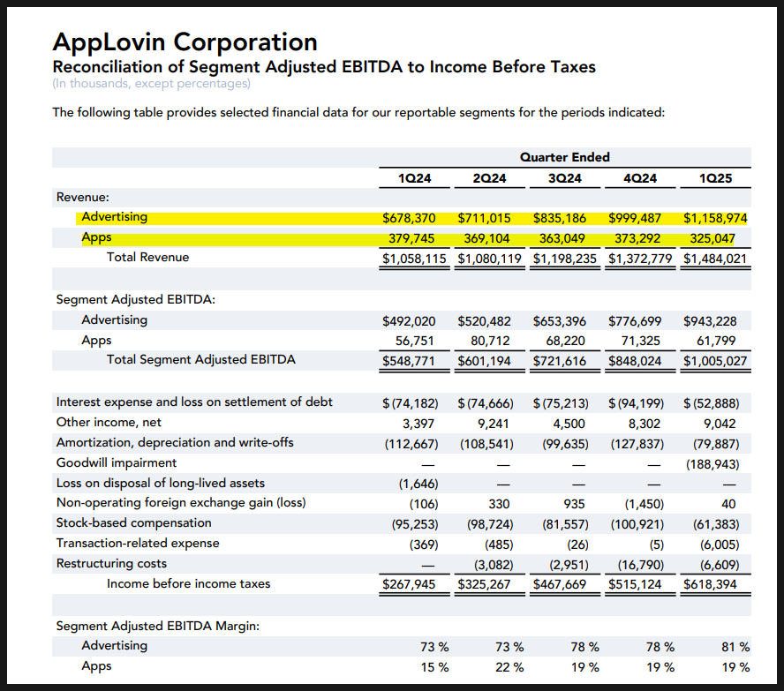Click the 'Revenue:' section label
This screenshot has width=784, height=691.
point(82,198)
